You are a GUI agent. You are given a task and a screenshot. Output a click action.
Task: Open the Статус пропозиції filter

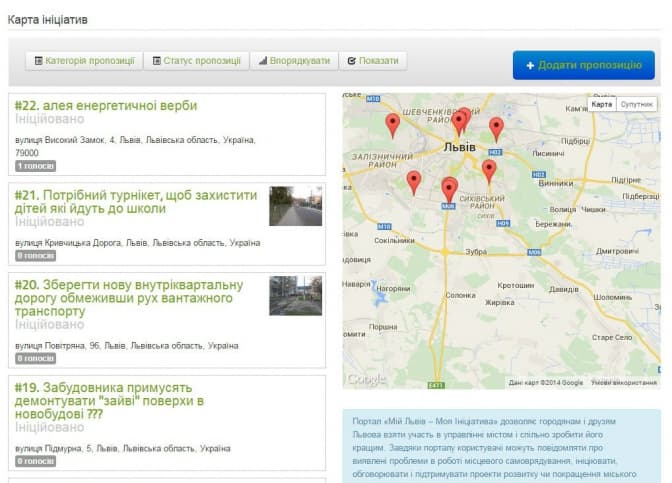pyautogui.click(x=196, y=61)
